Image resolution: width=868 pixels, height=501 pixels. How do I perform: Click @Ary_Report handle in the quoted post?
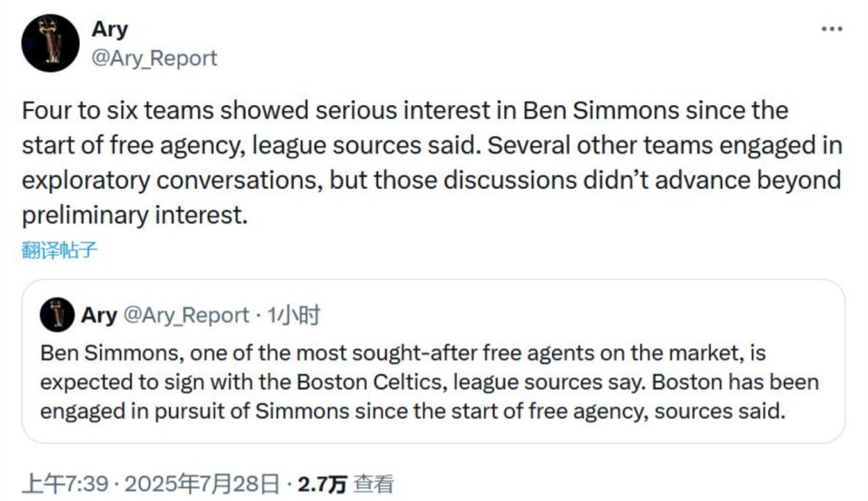pyautogui.click(x=186, y=315)
